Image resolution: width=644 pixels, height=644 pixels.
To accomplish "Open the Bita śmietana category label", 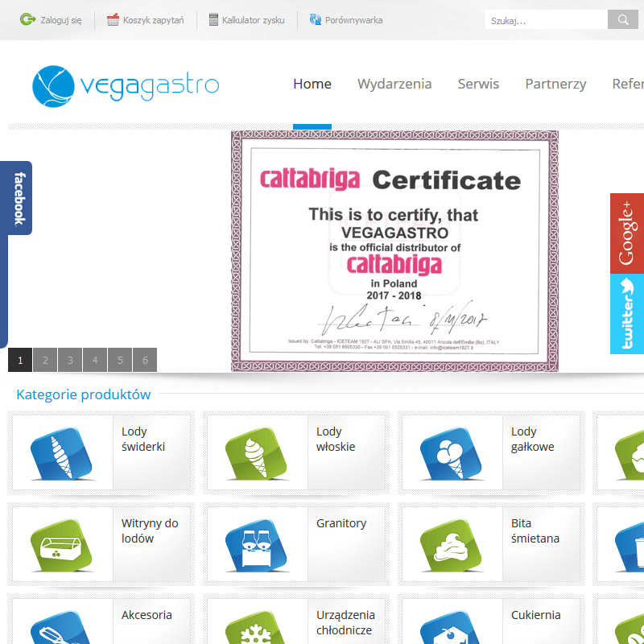I will 535,530.
